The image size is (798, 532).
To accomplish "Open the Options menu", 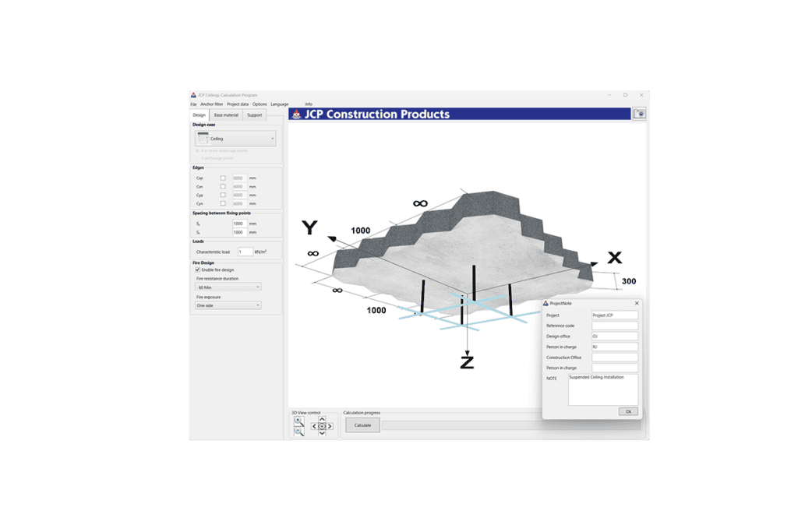I will [x=260, y=104].
